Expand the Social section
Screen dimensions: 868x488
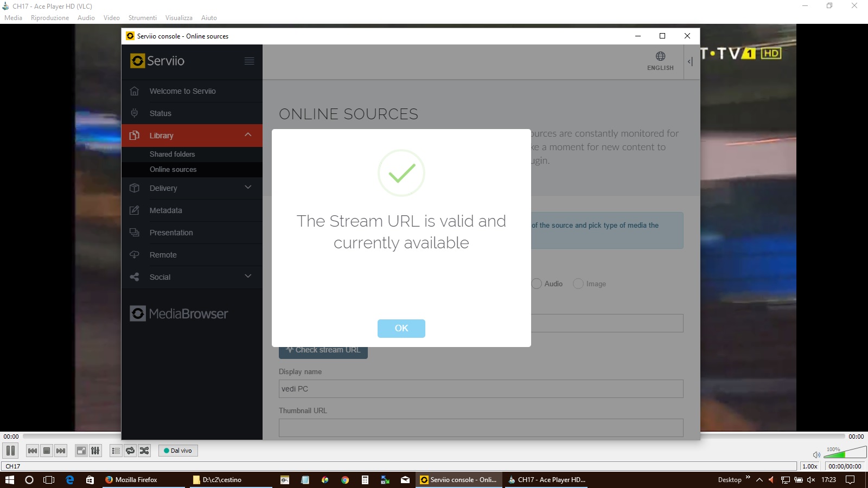coord(248,277)
